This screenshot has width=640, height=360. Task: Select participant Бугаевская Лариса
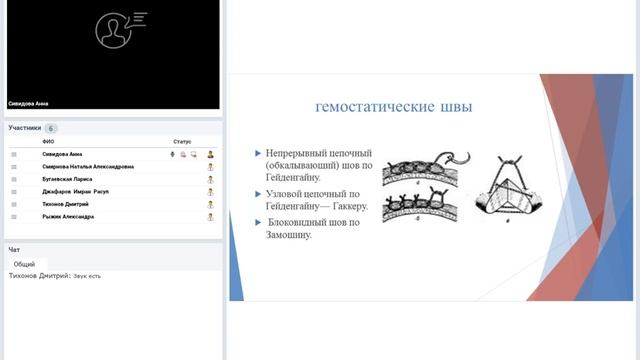pos(67,179)
